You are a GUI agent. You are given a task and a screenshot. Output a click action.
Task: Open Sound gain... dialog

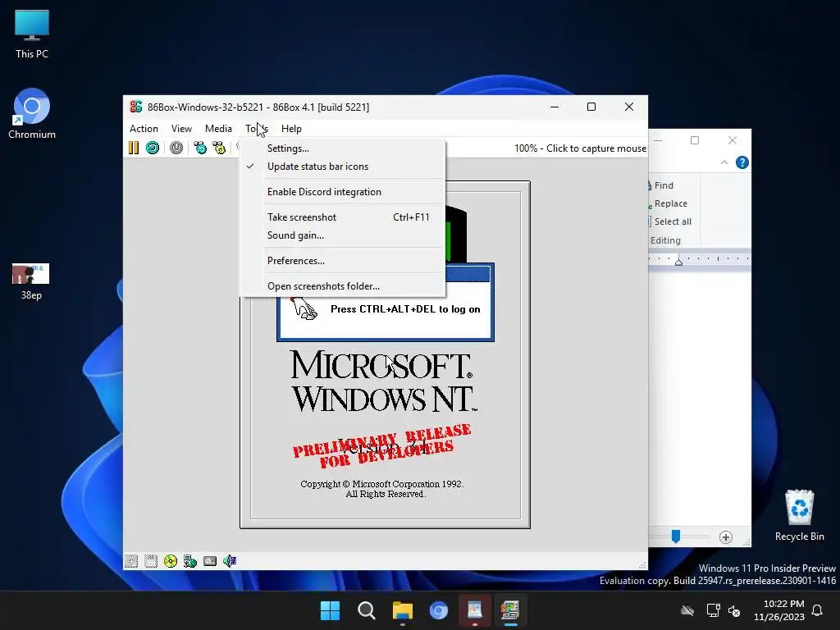(x=343, y=235)
